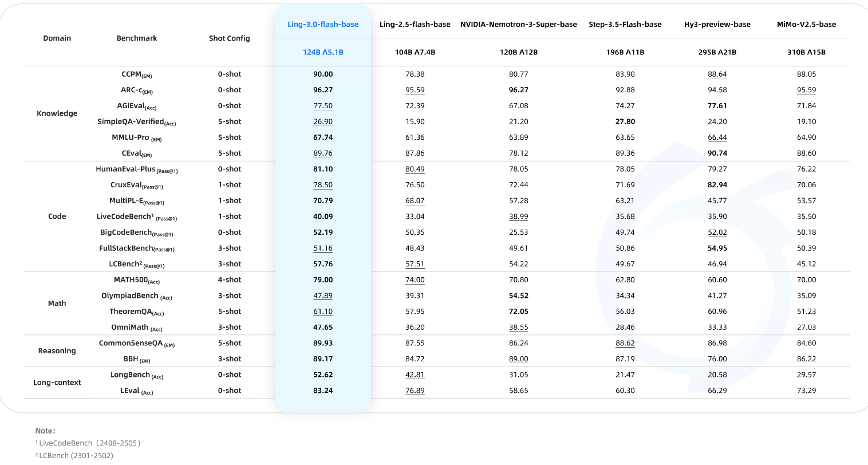Select the Ling-2.5-flash-base column header
The height and width of the screenshot is (465, 868).
(x=415, y=25)
